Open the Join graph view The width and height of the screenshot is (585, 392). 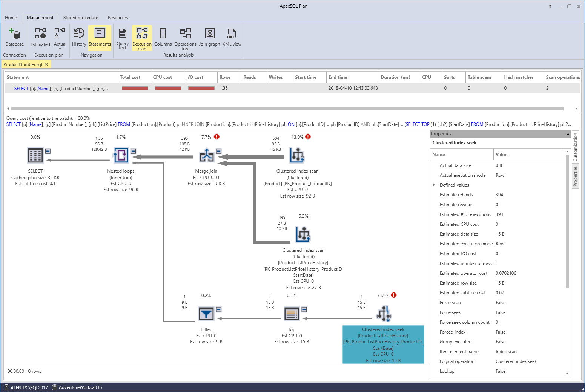point(210,33)
